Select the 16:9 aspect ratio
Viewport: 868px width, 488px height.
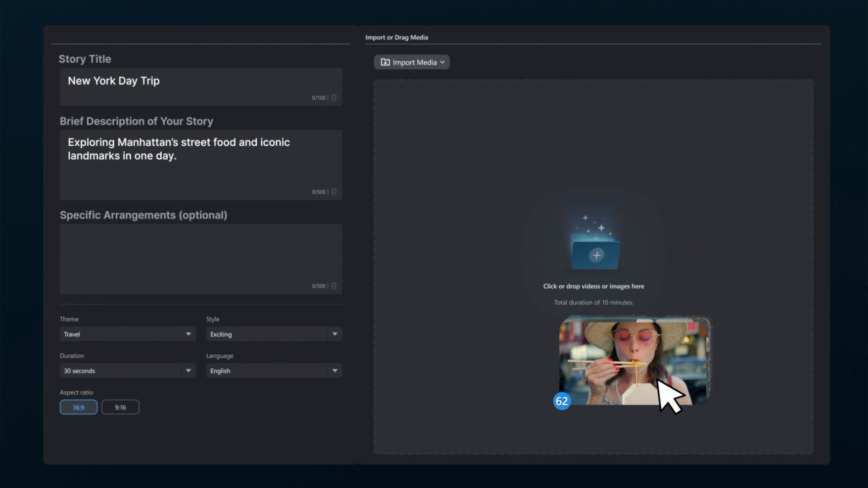[79, 407]
